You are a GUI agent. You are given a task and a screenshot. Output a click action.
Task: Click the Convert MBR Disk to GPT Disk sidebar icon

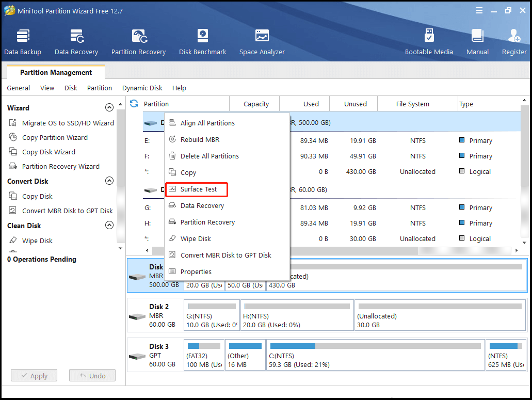(13, 211)
